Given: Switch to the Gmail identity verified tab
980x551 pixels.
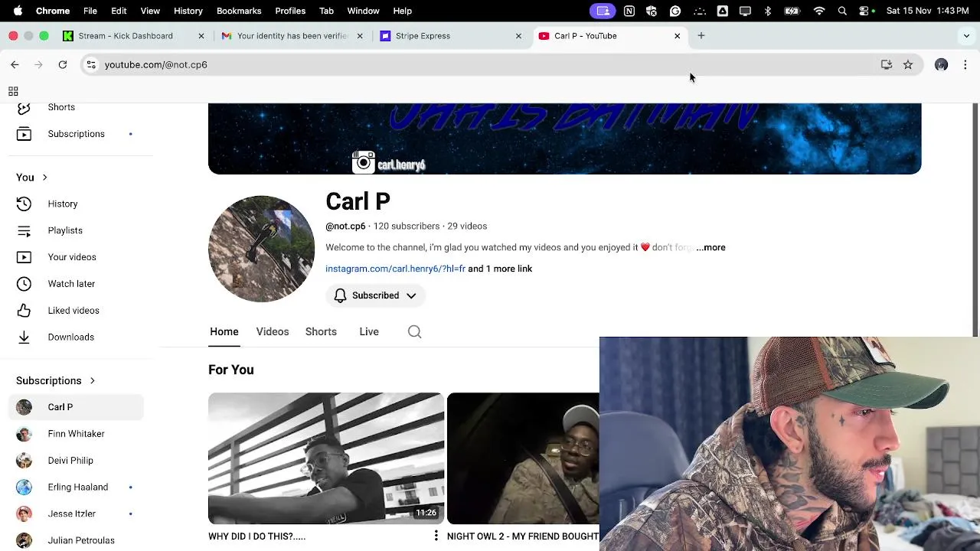Looking at the screenshot, I should [x=291, y=36].
